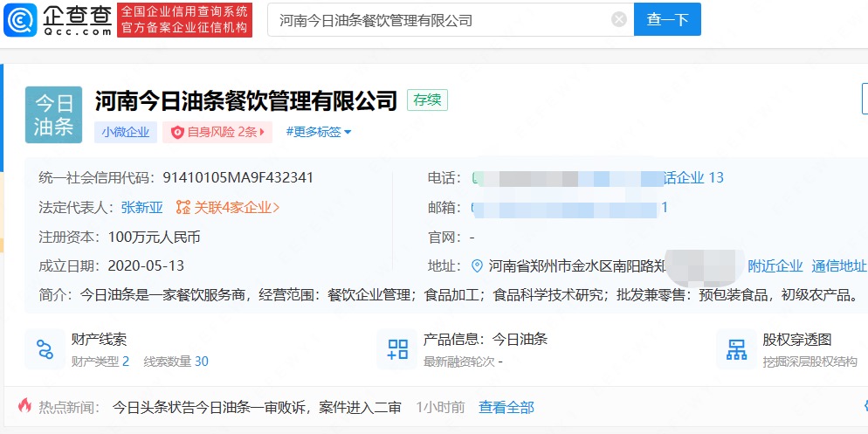Open the 今日油条 company logo thumbnail

point(53,114)
